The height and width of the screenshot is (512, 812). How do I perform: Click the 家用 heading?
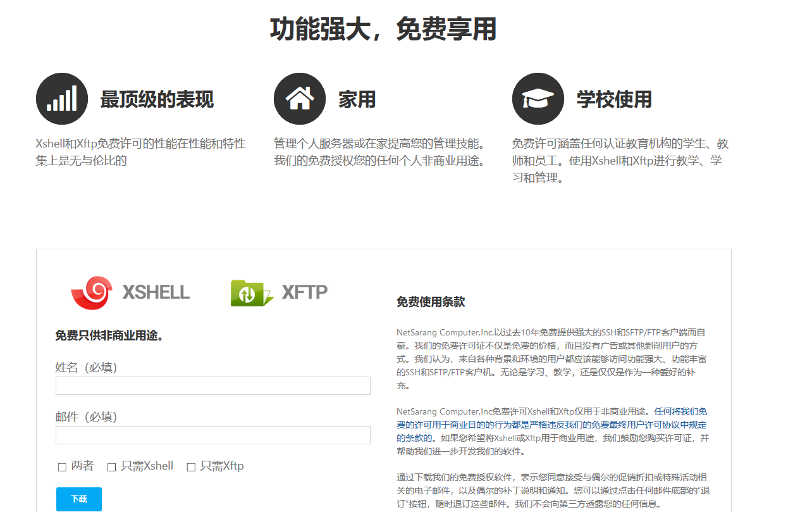point(357,99)
